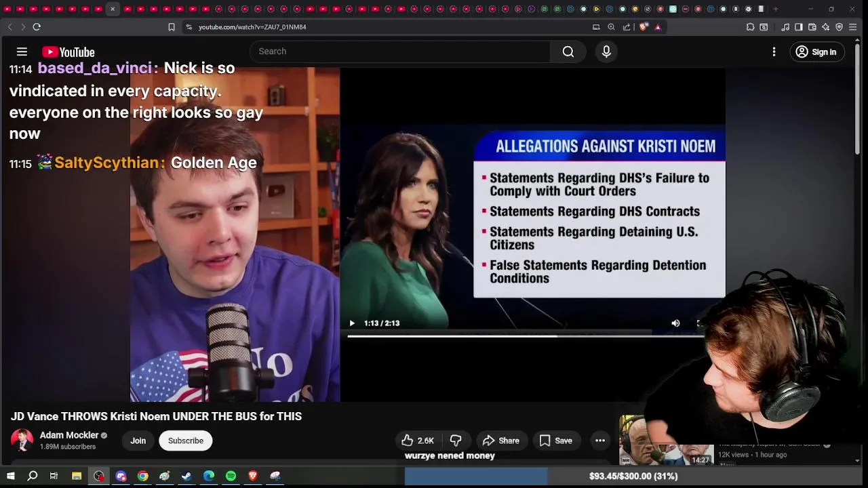Open the media playlist music note icon
Image resolution: width=868 pixels, height=488 pixels.
[x=785, y=27]
